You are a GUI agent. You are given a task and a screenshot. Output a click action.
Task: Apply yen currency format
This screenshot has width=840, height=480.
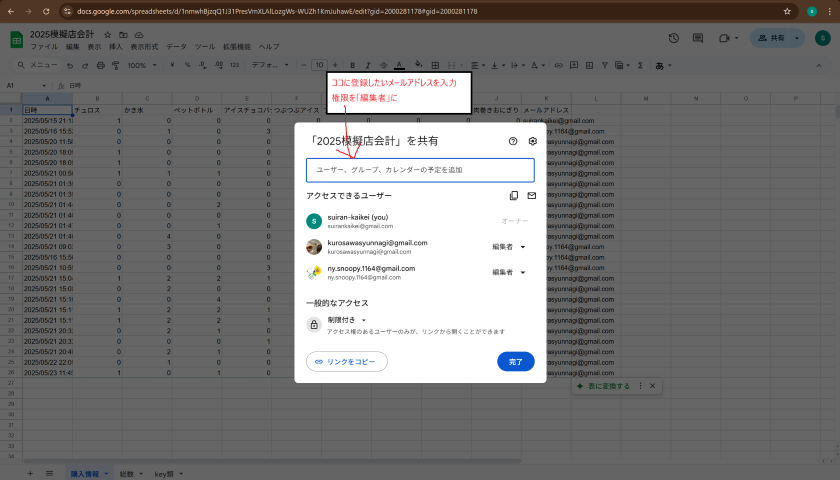172,65
